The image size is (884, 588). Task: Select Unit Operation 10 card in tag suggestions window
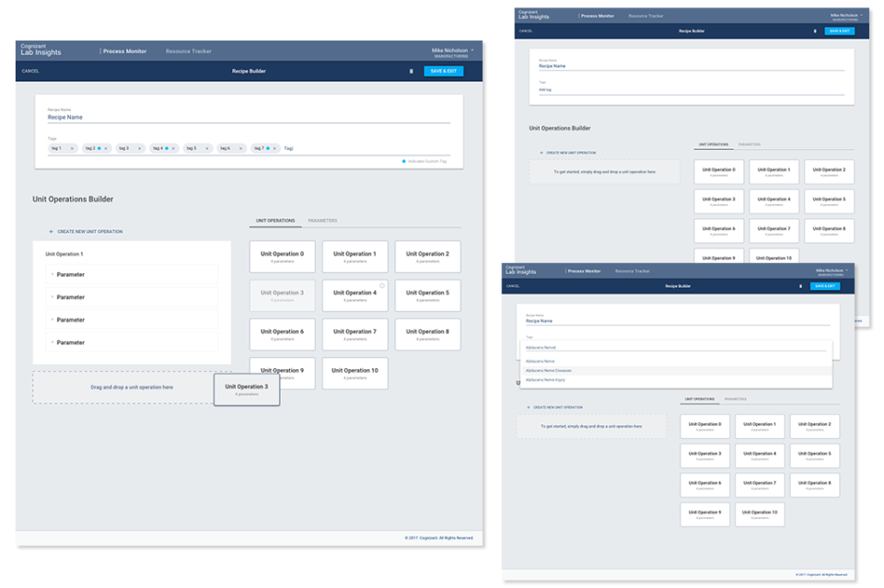tap(760, 514)
